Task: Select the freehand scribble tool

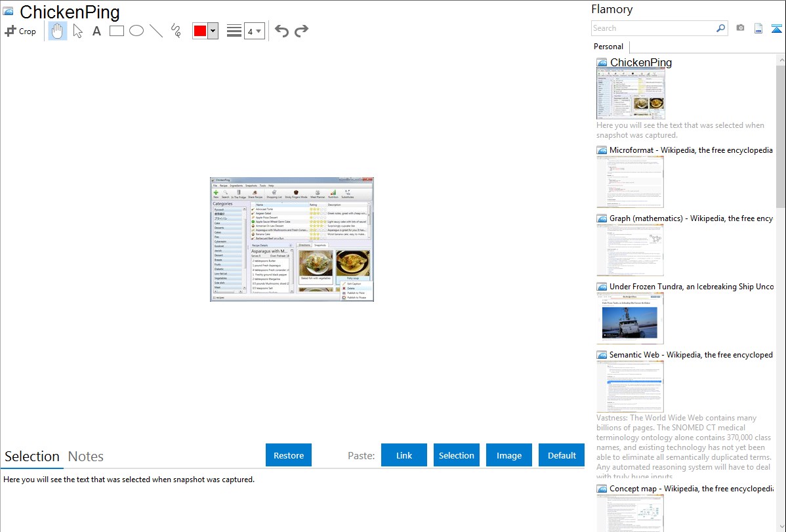Action: click(x=176, y=31)
